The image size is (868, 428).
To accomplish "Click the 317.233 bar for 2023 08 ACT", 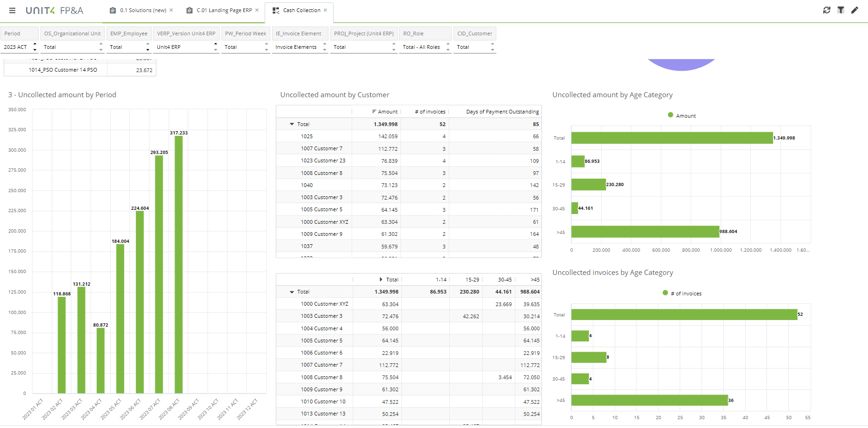I will (x=179, y=264).
